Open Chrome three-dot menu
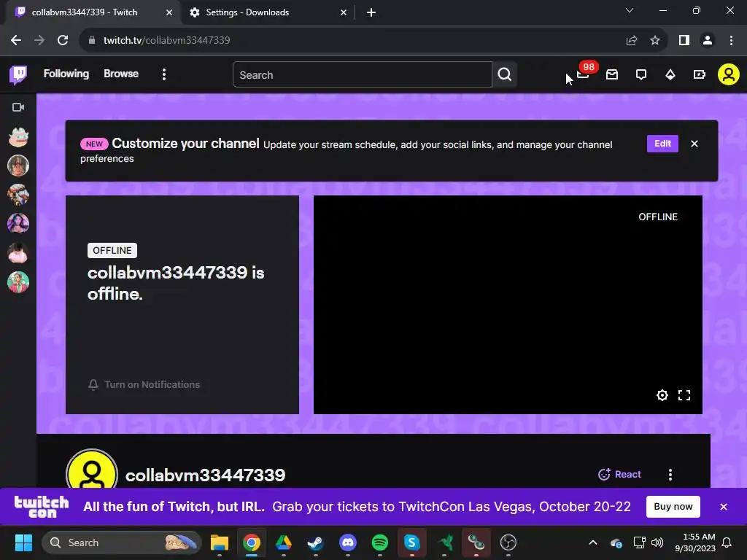 tap(731, 40)
